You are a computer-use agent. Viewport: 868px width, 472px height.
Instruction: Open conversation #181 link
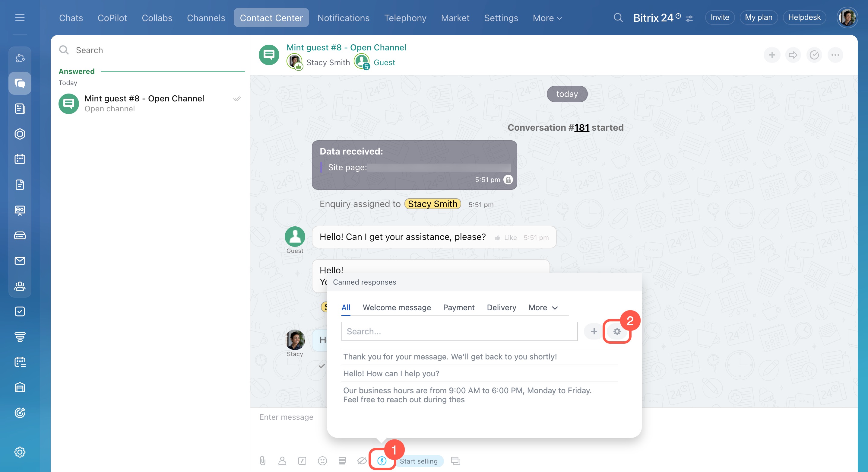[x=581, y=127]
